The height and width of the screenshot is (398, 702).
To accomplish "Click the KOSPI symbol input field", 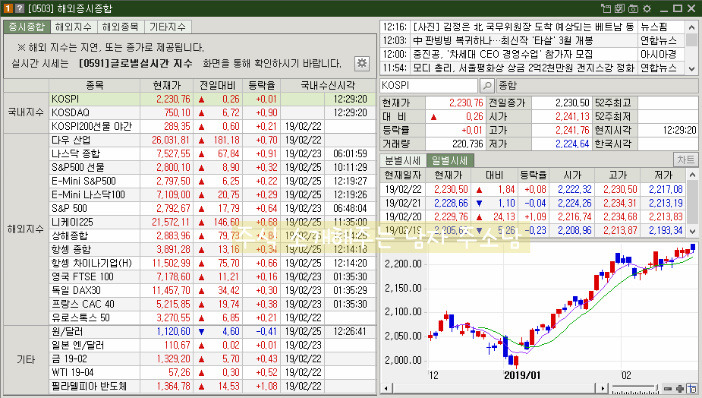I will coord(428,85).
